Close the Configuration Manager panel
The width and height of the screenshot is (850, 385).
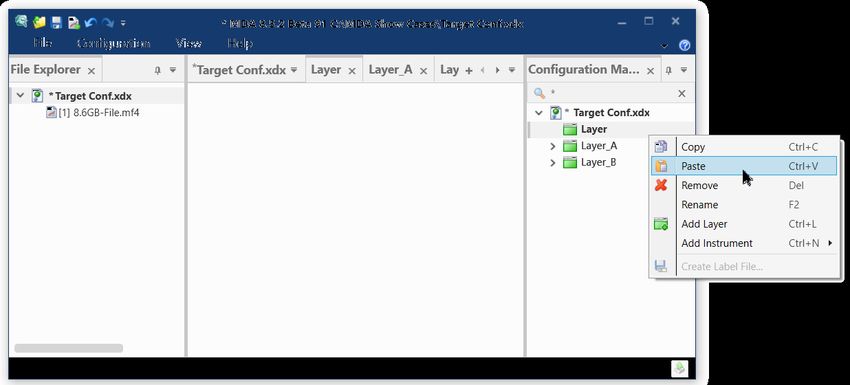coord(651,71)
